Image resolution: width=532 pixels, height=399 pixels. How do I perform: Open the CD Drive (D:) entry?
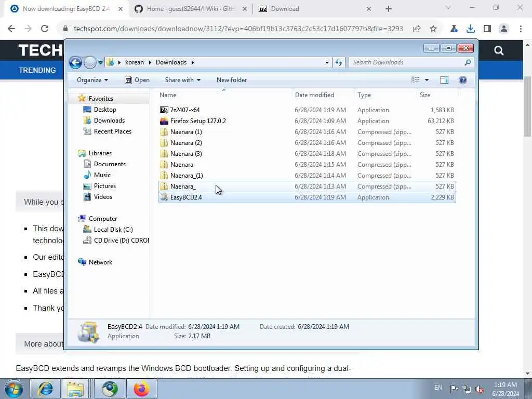pos(116,241)
